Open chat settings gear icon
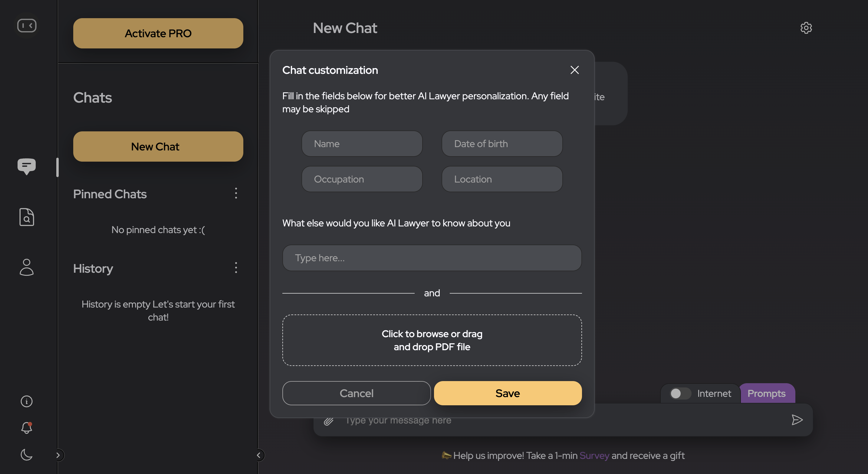Image resolution: width=868 pixels, height=474 pixels. click(x=806, y=28)
